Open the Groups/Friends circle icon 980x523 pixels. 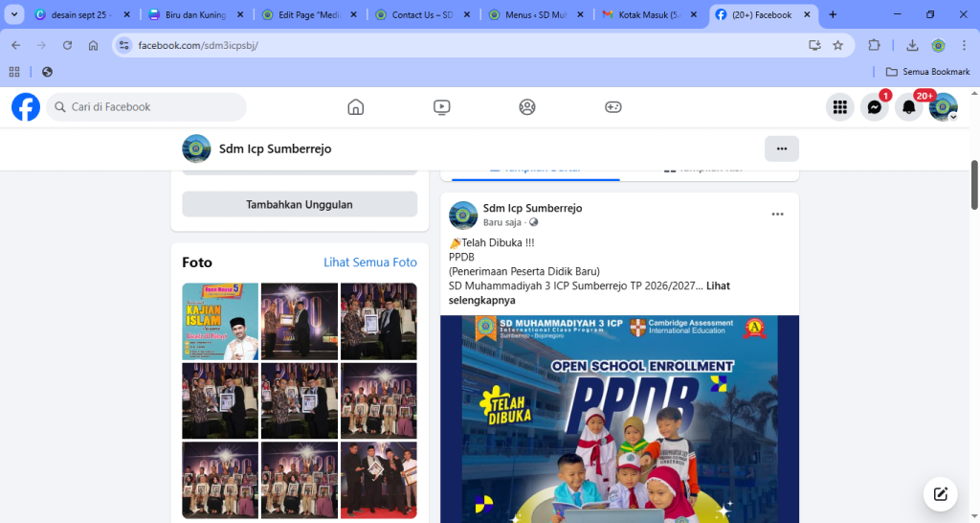point(527,107)
